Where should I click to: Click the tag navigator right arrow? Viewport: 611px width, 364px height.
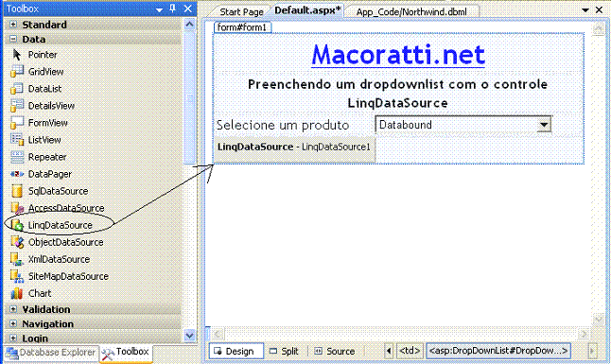[x=592, y=351]
